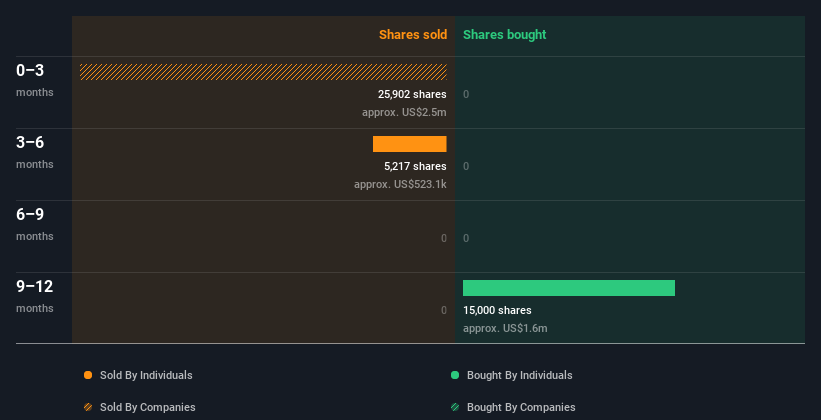Image resolution: width=821 pixels, height=420 pixels.
Task: Click the zero bought value in 6–9 months row
Action: [466, 238]
